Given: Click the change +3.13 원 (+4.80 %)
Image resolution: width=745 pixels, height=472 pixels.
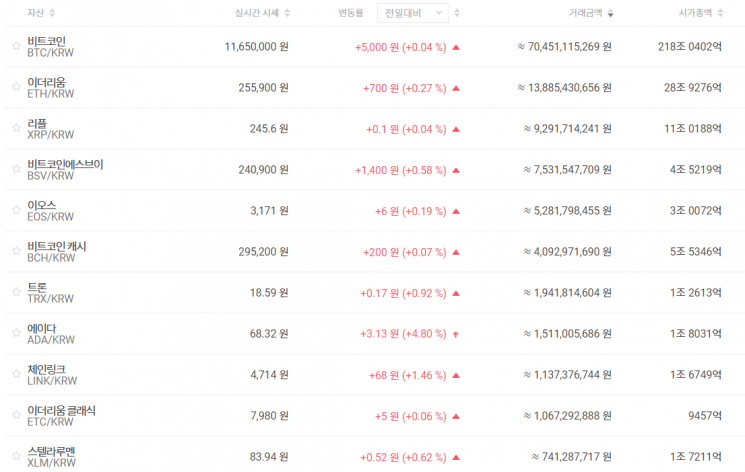Looking at the screenshot, I should pos(403,334).
